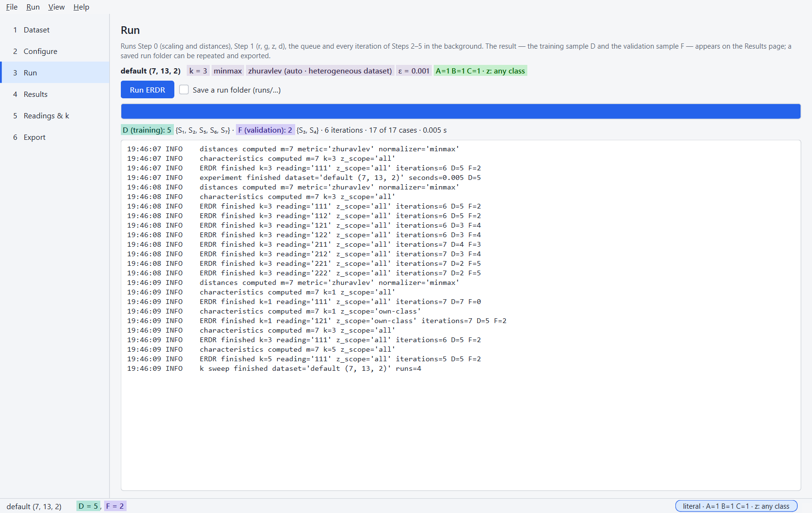
Task: Click the ε = 0.001 chip
Action: 414,71
